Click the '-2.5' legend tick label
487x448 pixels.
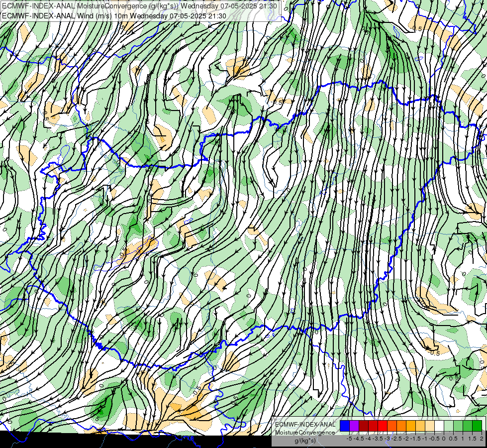click(x=396, y=439)
